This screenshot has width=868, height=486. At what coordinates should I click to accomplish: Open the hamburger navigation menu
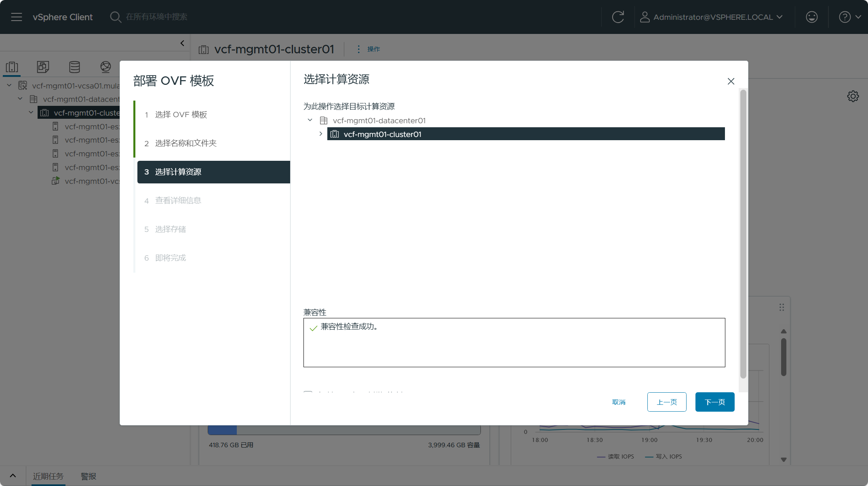coord(17,17)
